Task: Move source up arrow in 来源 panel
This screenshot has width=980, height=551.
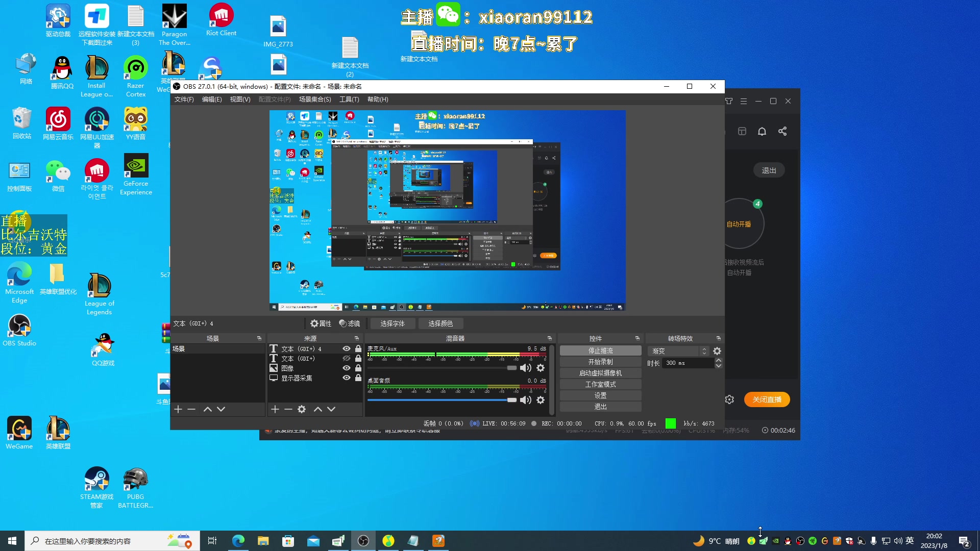Action: [318, 409]
